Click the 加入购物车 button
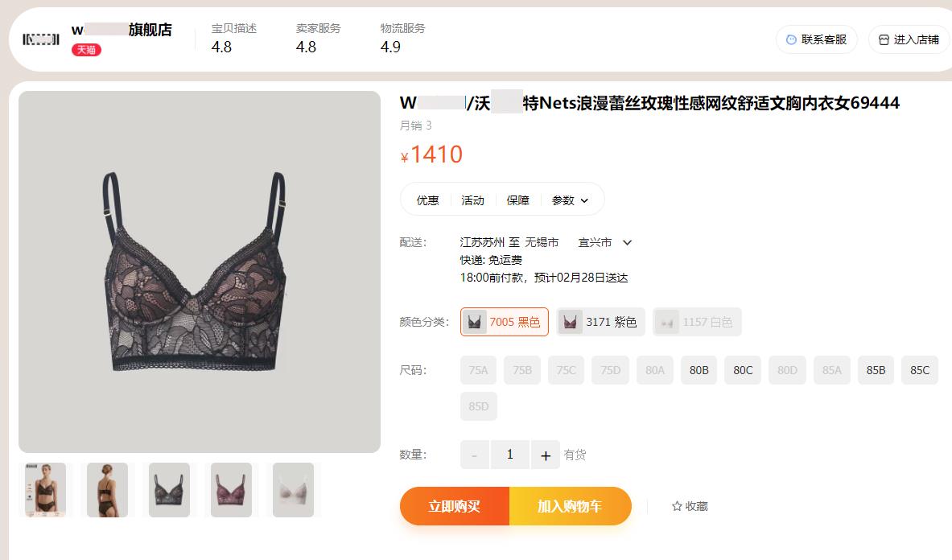This screenshot has height=560, width=952. point(570,506)
